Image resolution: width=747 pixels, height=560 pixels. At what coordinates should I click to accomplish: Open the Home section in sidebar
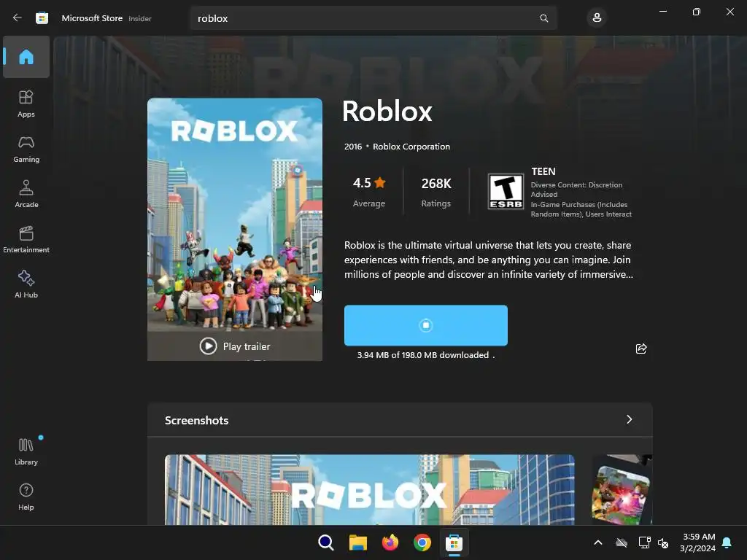26,57
